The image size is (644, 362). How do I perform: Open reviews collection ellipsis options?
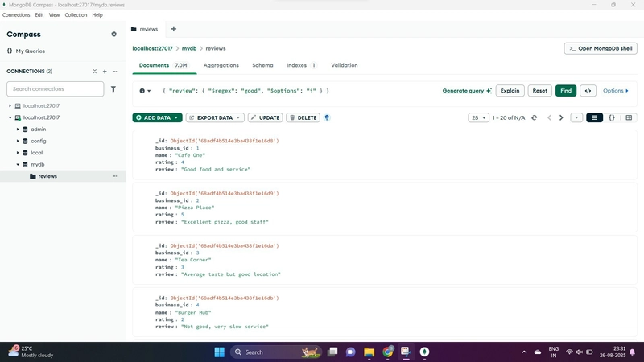coord(114,176)
